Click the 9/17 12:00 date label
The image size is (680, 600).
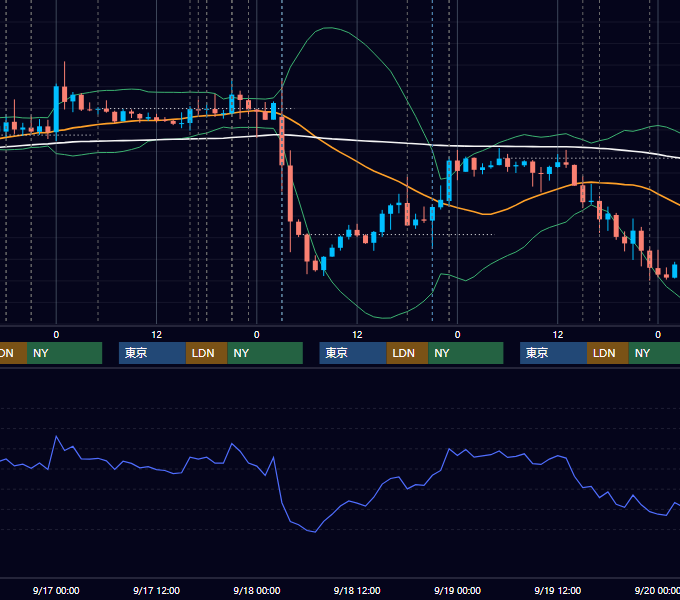point(156,590)
